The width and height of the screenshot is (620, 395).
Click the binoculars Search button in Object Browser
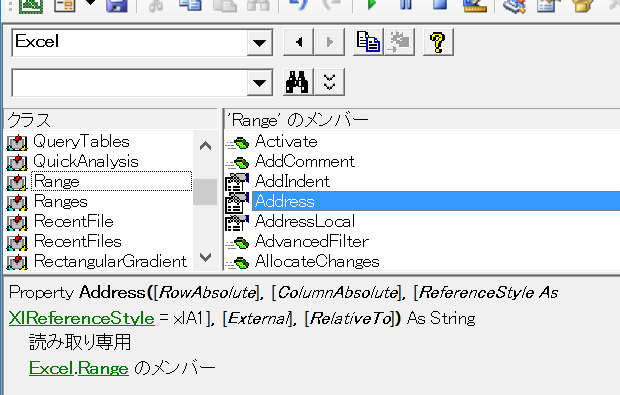pyautogui.click(x=299, y=82)
